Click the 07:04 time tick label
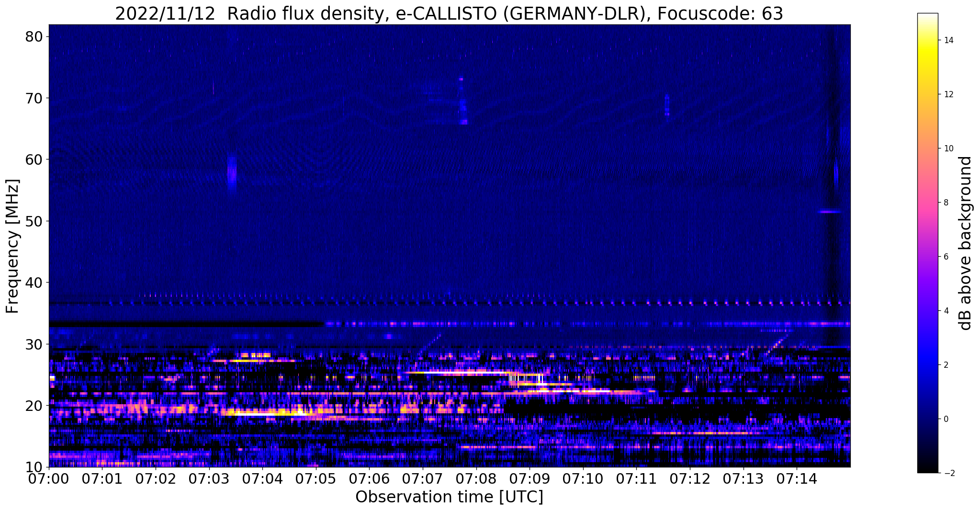 pyautogui.click(x=262, y=479)
